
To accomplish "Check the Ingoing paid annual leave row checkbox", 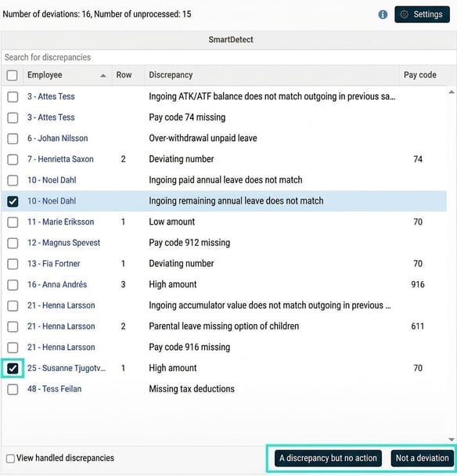I will [x=13, y=180].
